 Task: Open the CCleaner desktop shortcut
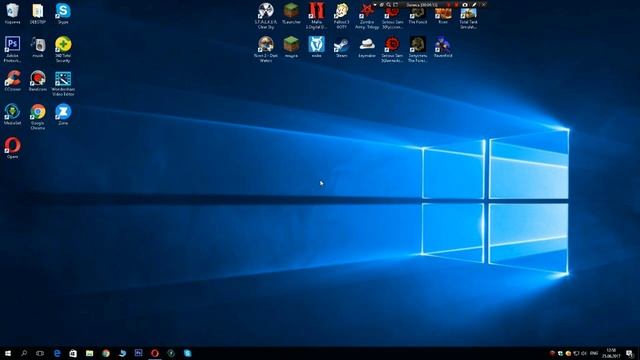(12, 80)
